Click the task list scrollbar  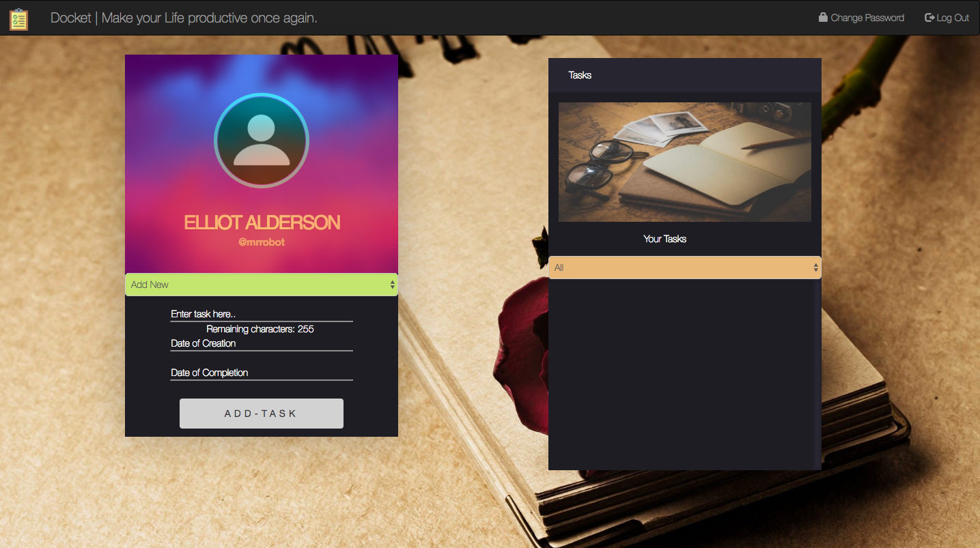[x=817, y=374]
